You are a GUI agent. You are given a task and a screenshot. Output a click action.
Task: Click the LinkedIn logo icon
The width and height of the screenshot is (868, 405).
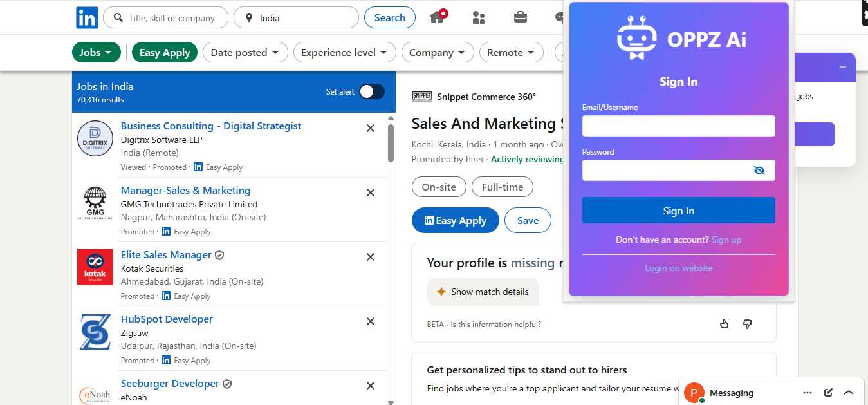tap(87, 17)
